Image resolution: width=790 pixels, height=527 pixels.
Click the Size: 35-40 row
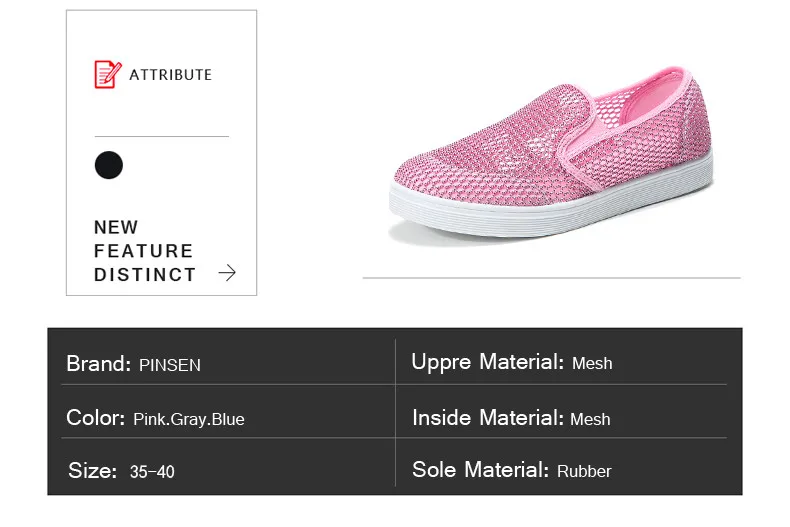(x=220, y=470)
